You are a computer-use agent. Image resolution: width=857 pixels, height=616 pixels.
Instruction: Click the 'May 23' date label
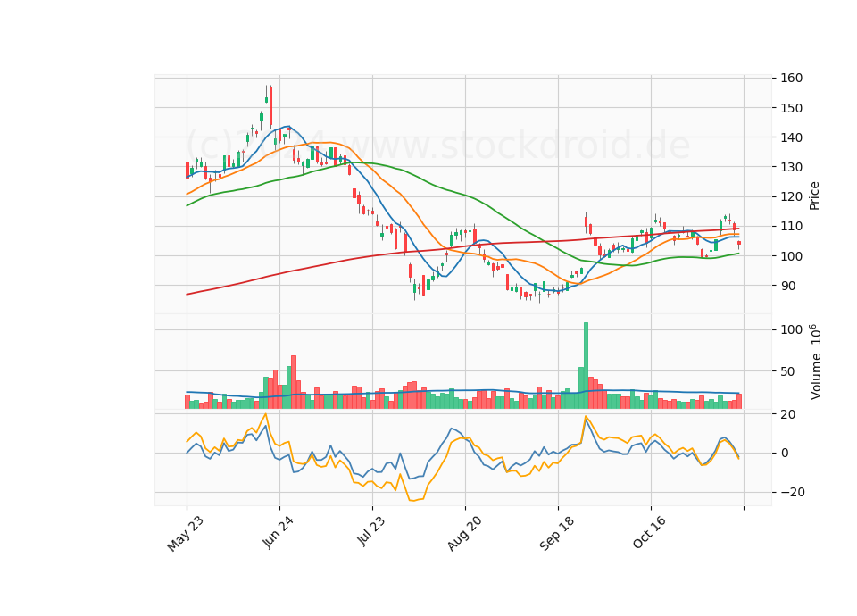click(186, 534)
